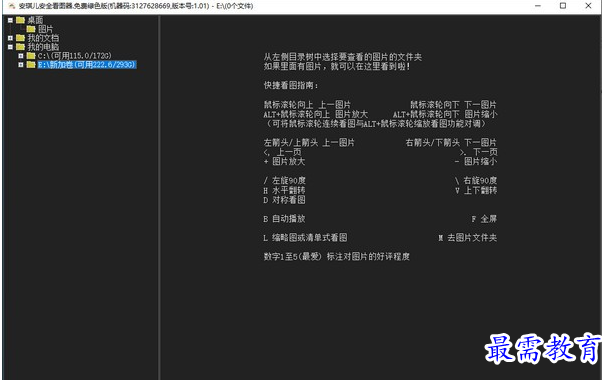This screenshot has height=380, width=609.
Task: Click the 我的文档 folder icon
Action: click(21, 38)
